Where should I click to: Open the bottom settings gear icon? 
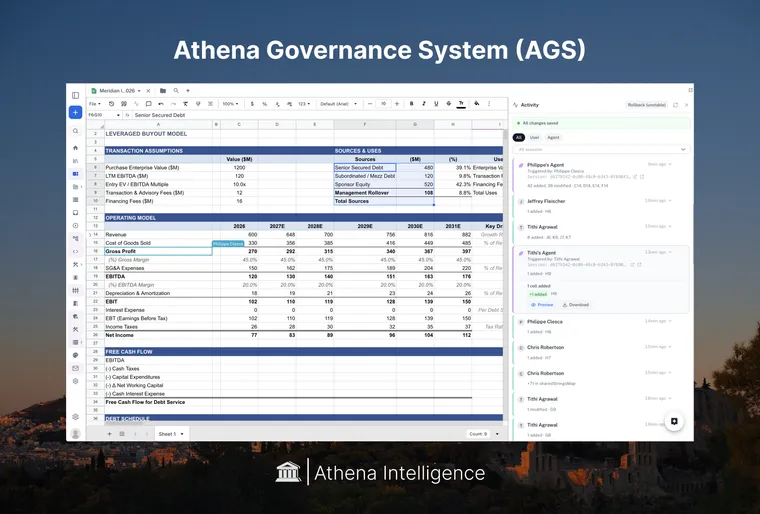76,417
